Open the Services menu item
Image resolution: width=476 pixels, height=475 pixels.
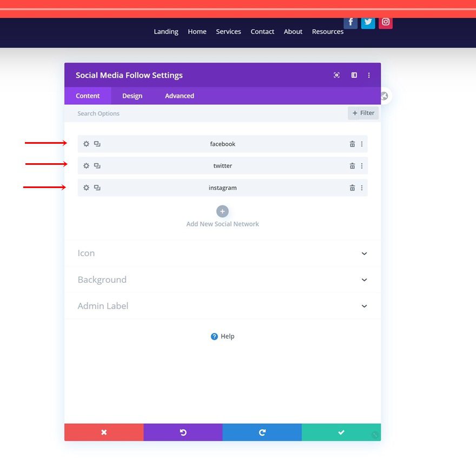[228, 31]
